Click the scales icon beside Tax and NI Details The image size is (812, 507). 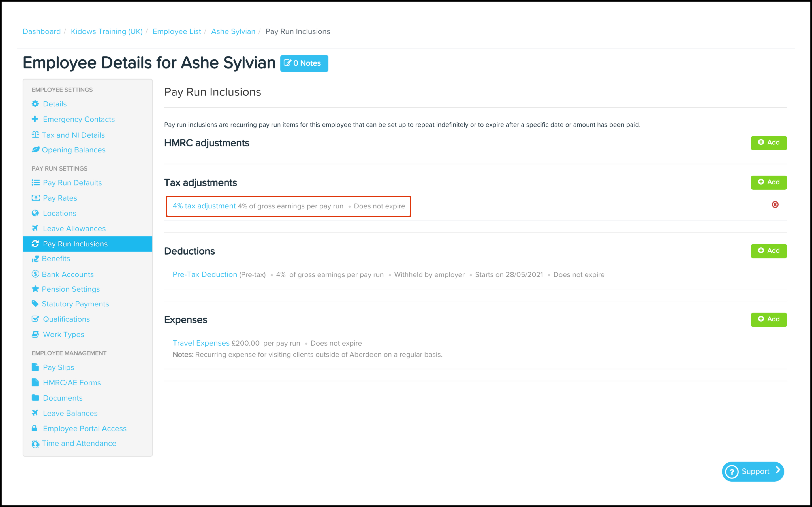click(35, 135)
